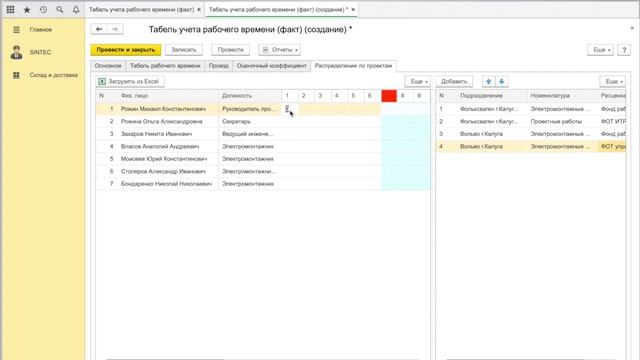
Task: Go forward with the right arrow
Action: click(115, 29)
